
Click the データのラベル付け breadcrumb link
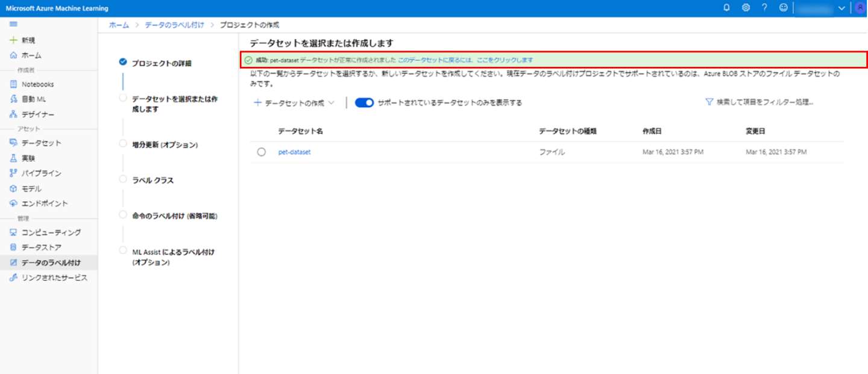pos(174,25)
